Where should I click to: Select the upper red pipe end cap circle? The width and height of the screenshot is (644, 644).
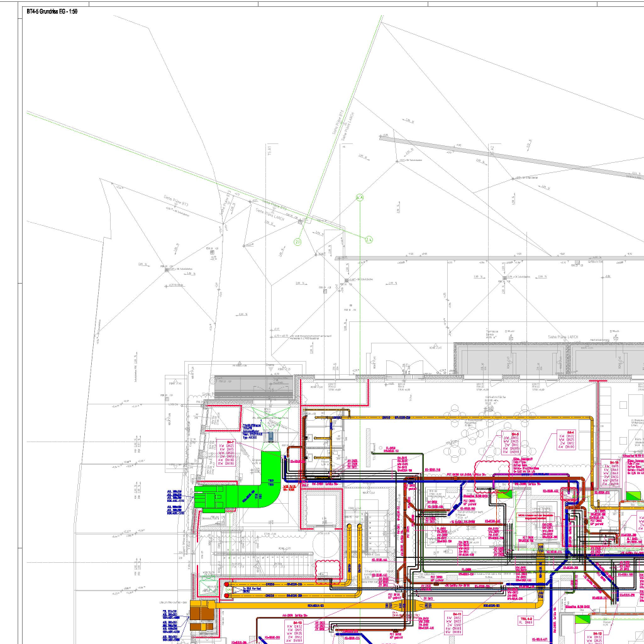click(x=228, y=585)
